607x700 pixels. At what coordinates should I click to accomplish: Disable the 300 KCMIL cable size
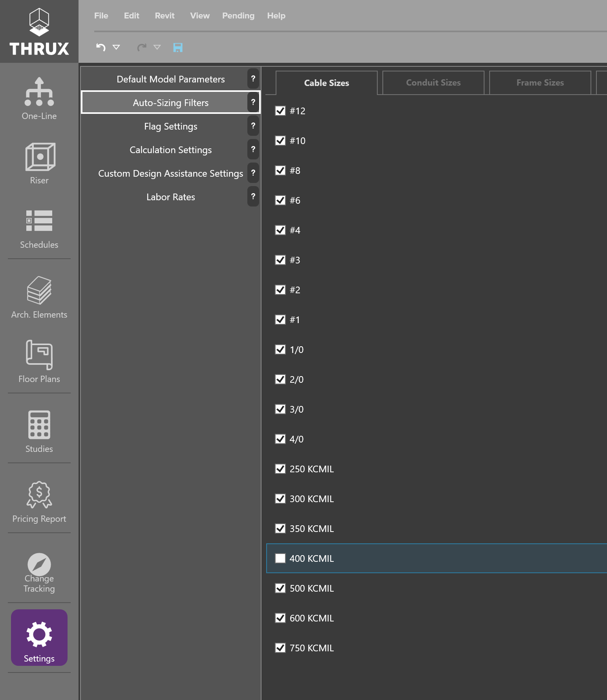coord(280,499)
